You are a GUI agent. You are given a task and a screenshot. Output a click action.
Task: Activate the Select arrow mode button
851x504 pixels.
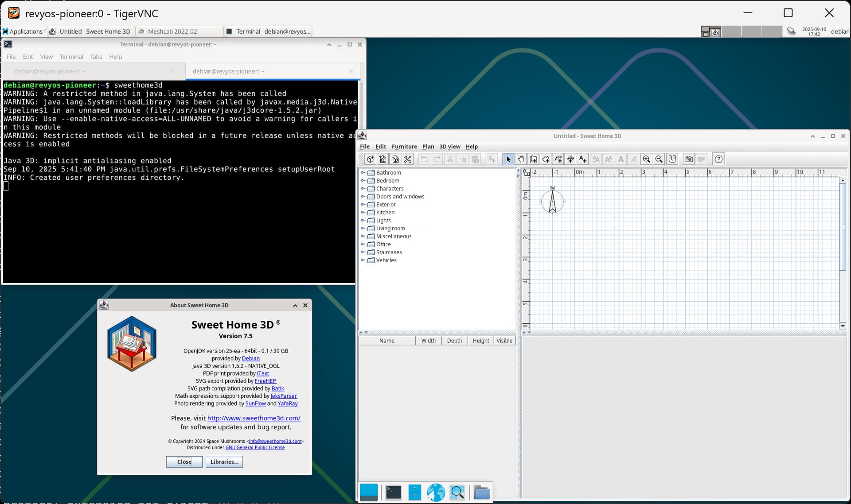tap(508, 159)
